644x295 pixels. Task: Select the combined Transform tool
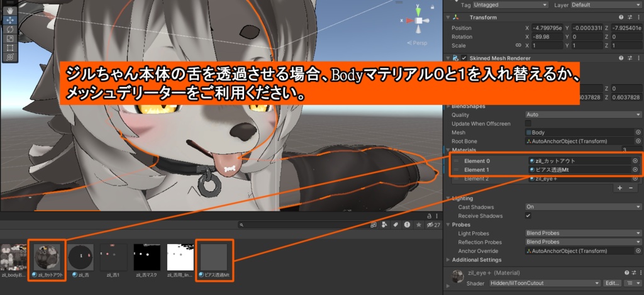point(10,57)
